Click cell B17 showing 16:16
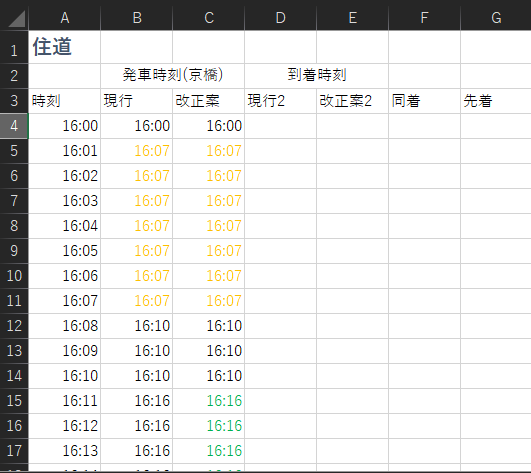 click(x=137, y=451)
